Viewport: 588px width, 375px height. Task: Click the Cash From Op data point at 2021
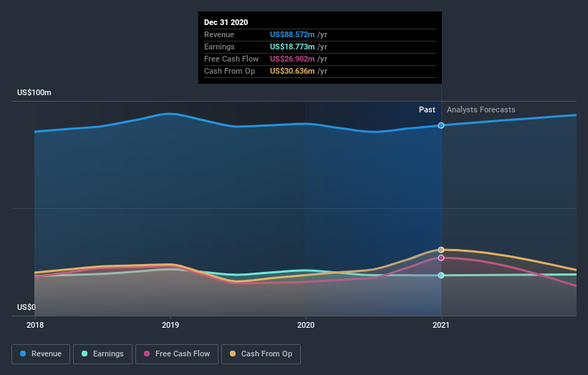point(441,250)
